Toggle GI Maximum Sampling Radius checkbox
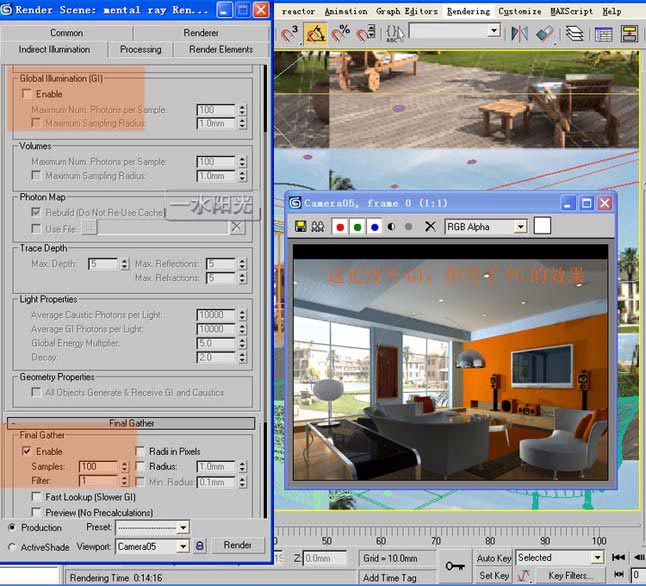The width and height of the screenshot is (646, 586). point(36,123)
